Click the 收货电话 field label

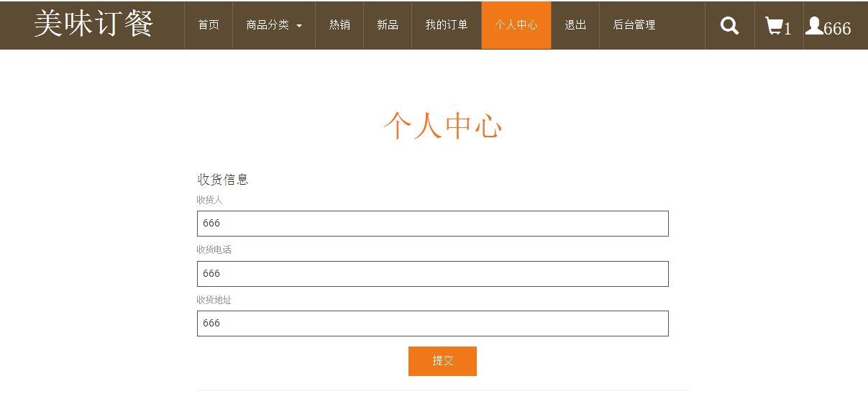click(214, 250)
